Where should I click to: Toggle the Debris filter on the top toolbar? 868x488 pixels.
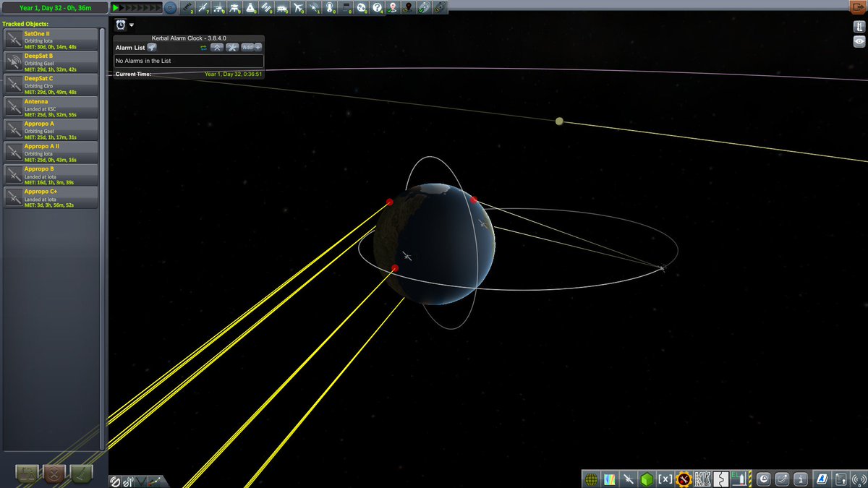(186, 8)
